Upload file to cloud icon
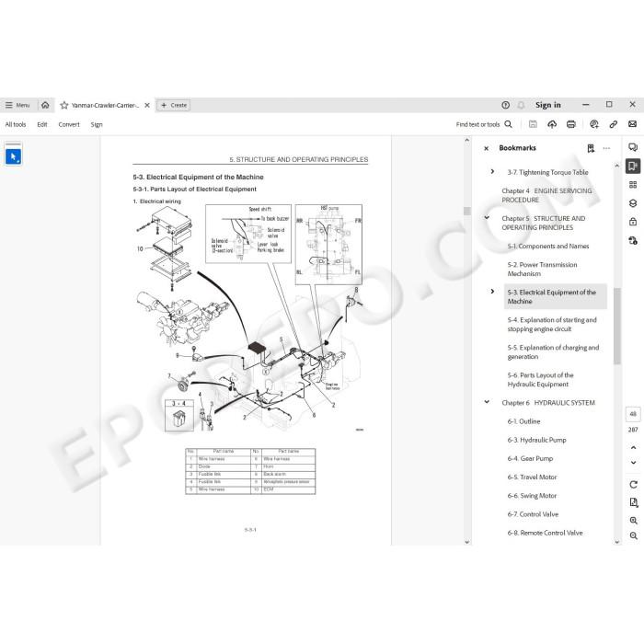 [x=552, y=124]
